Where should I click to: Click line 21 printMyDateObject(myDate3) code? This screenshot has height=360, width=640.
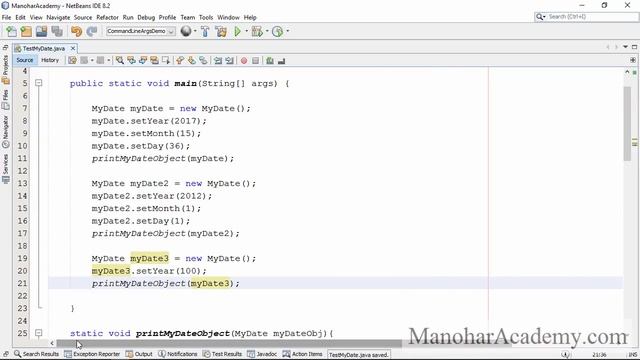pyautogui.click(x=166, y=283)
